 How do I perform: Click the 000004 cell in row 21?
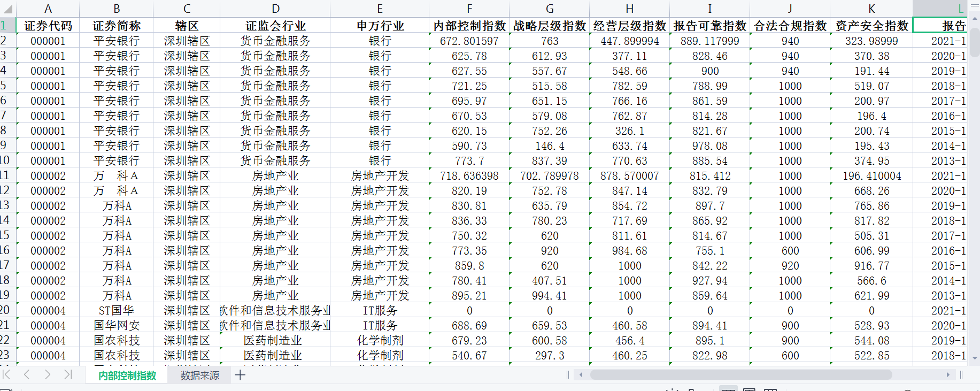point(48,325)
